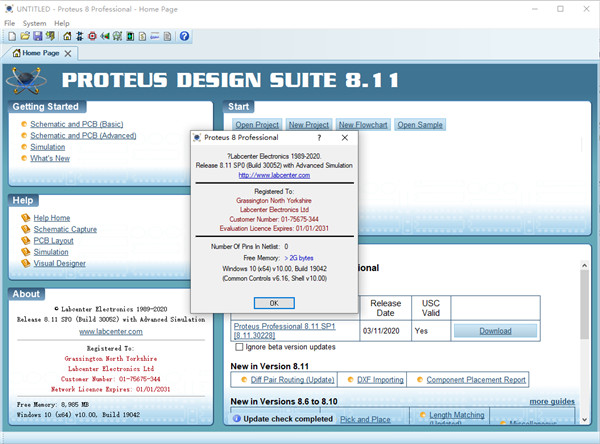Open PCB Layout toolbar icon
The height and width of the screenshot is (444, 600).
coord(92,36)
